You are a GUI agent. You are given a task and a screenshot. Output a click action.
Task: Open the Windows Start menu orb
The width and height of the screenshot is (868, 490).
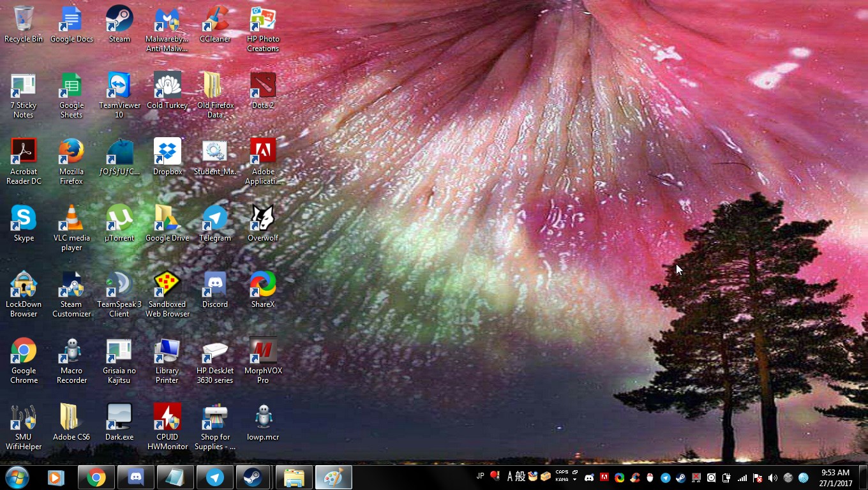[x=17, y=477]
